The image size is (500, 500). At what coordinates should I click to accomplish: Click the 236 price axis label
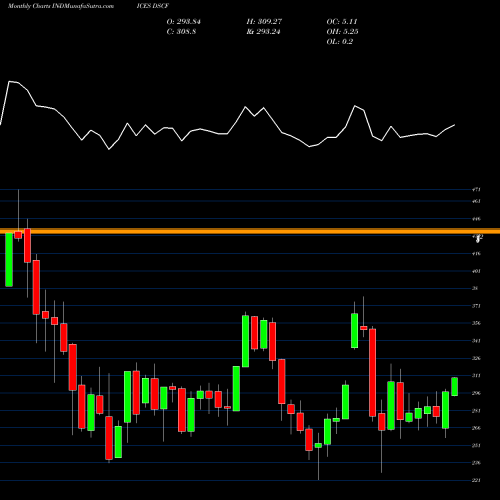pos(476,463)
